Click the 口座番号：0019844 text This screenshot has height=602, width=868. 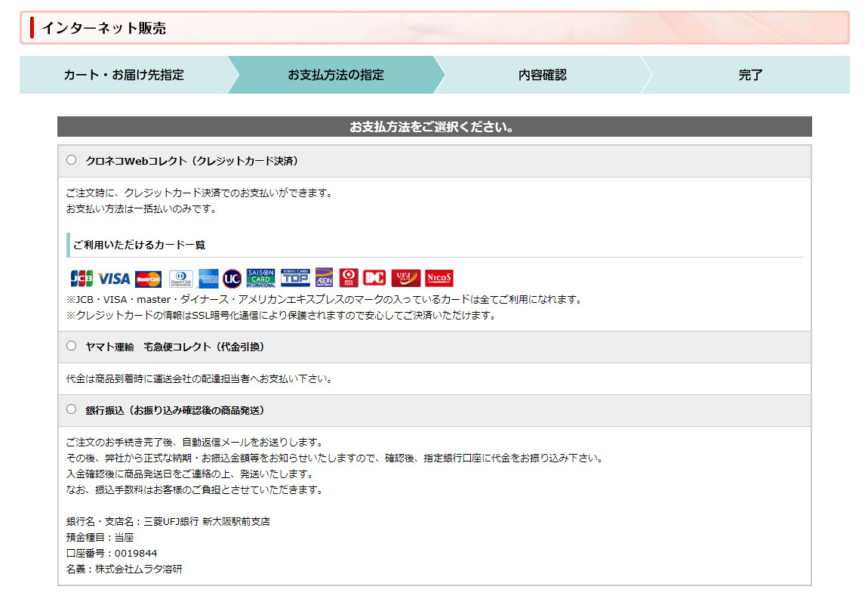click(112, 553)
